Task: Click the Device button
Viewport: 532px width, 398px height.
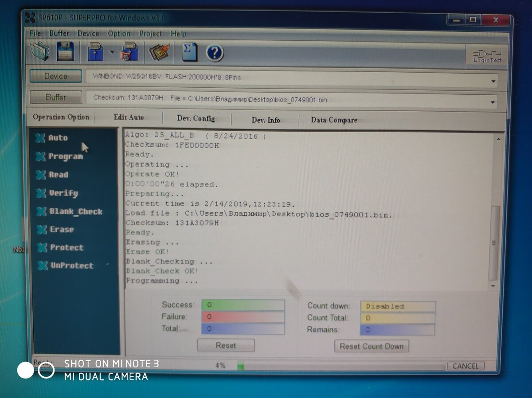Action: [x=56, y=76]
